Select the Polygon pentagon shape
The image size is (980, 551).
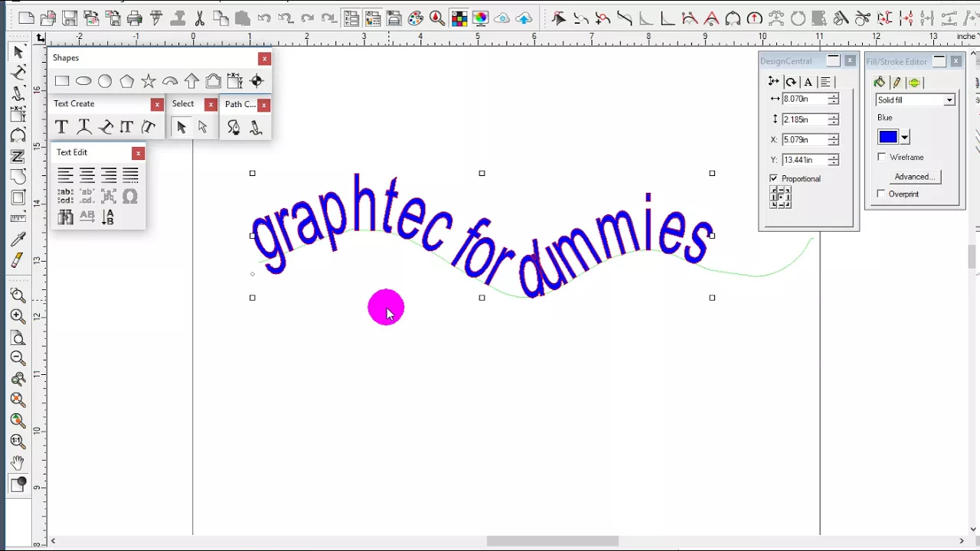click(x=127, y=81)
